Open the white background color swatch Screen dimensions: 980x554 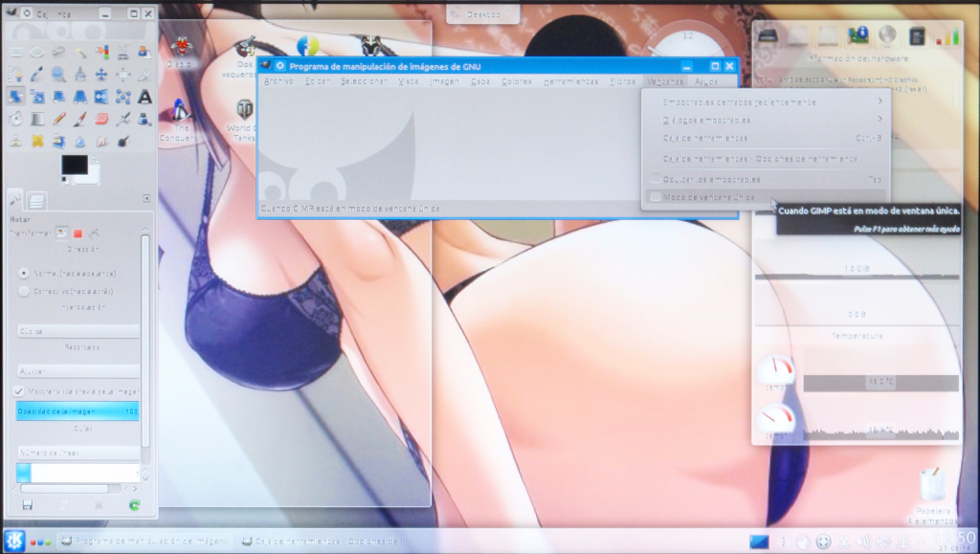coord(94,175)
